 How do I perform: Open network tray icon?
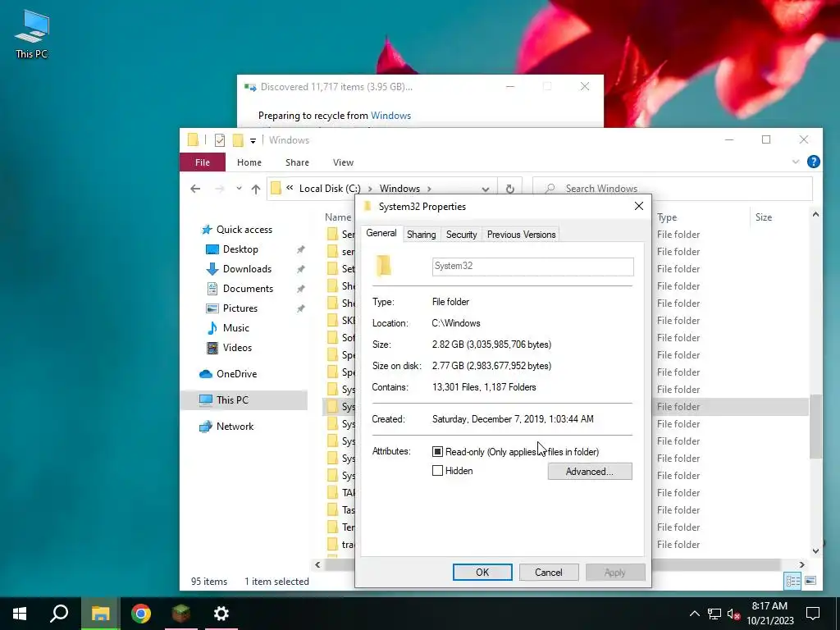tap(714, 614)
